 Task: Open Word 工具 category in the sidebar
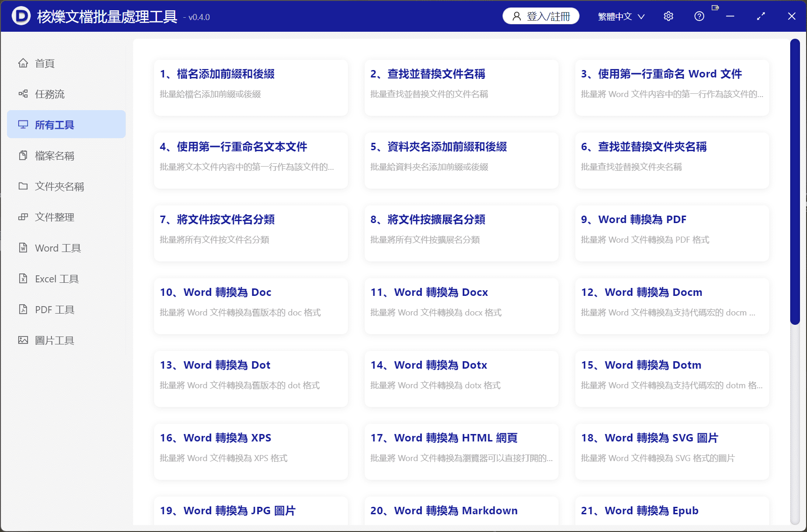[x=66, y=248]
